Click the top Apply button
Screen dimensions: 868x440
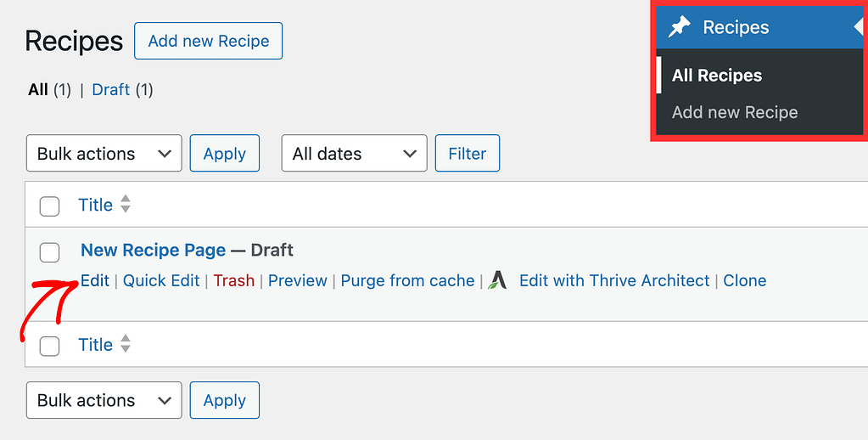click(225, 153)
